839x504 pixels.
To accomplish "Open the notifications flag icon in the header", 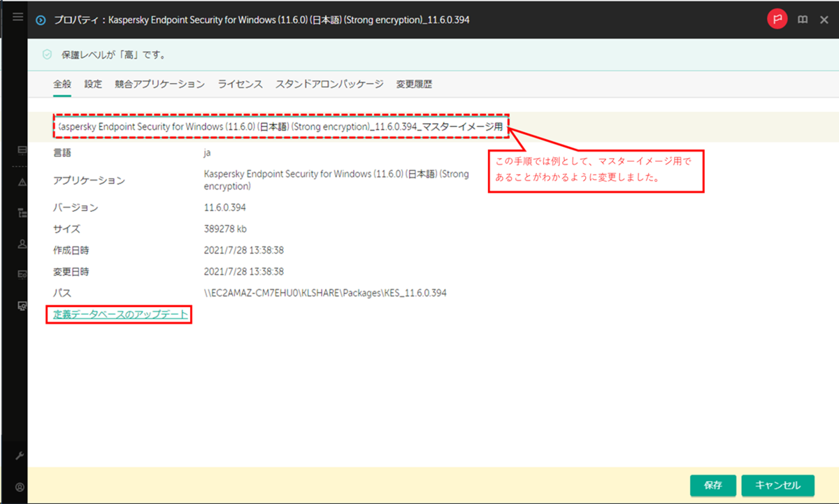I will (x=776, y=19).
